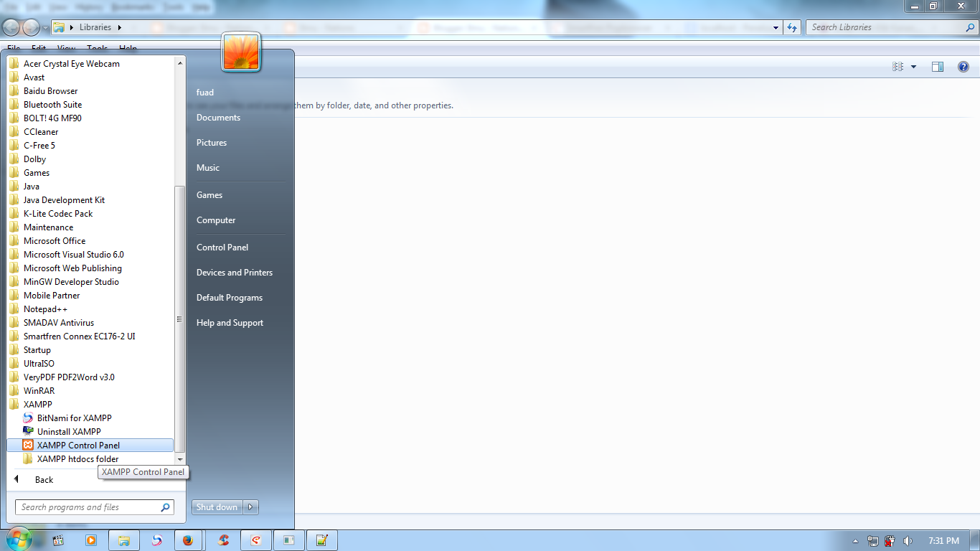
Task: Click the Change your view icon
Action: pos(897,66)
